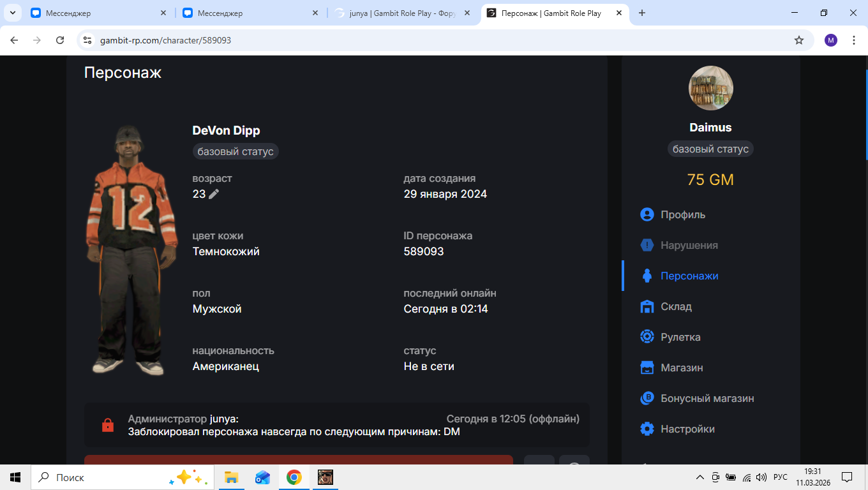This screenshot has width=868, height=490.
Task: Open the Профиль sidebar icon
Action: coord(647,214)
